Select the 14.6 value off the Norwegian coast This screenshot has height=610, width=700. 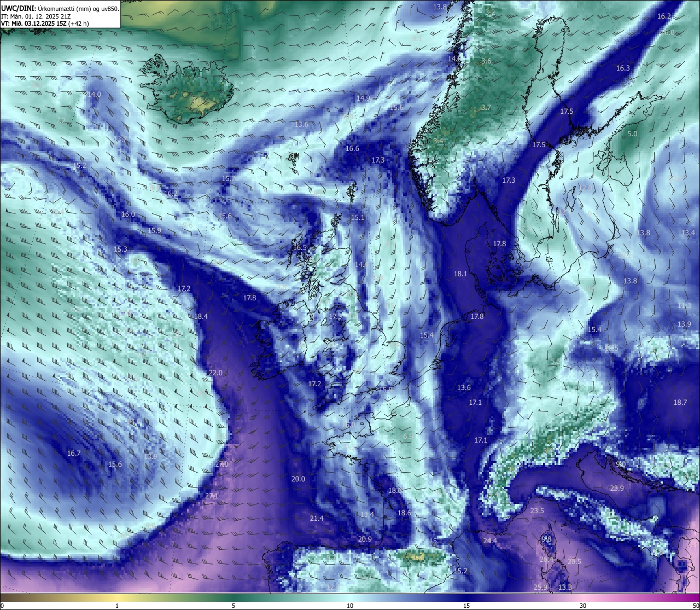click(454, 59)
